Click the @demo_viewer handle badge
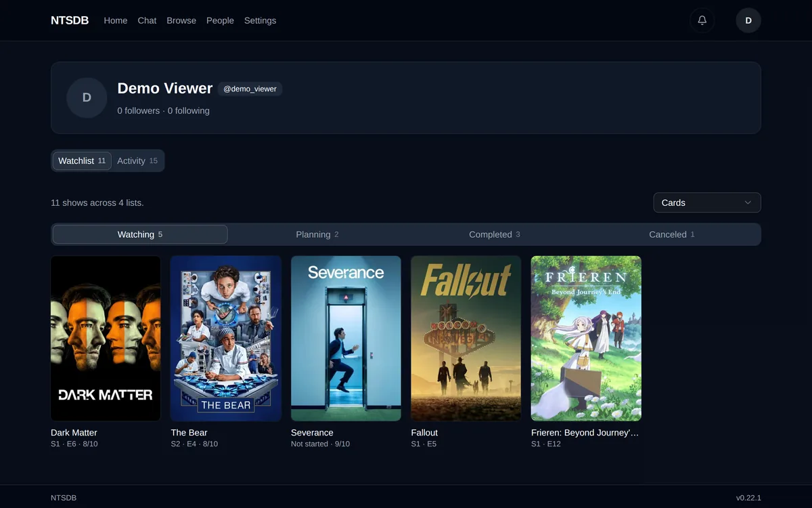 pyautogui.click(x=250, y=89)
